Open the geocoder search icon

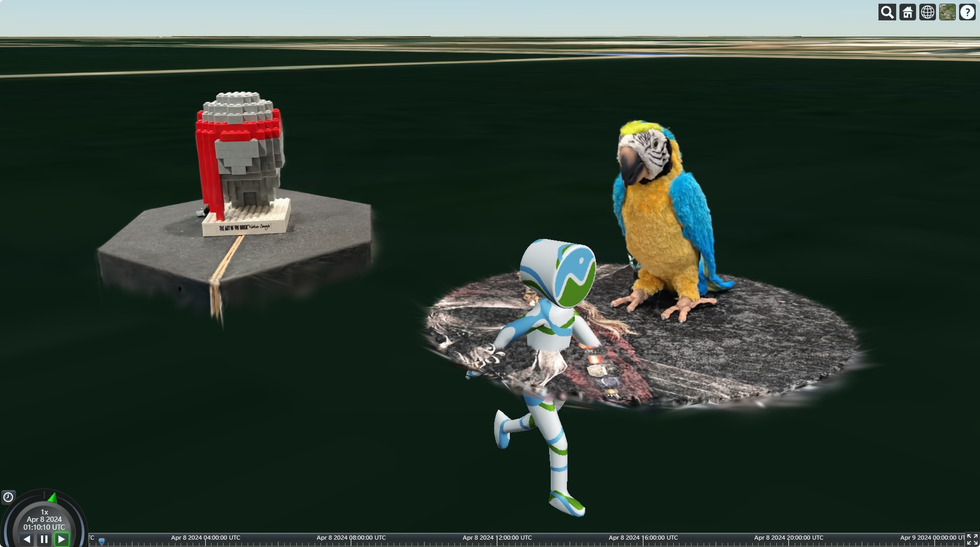point(887,12)
